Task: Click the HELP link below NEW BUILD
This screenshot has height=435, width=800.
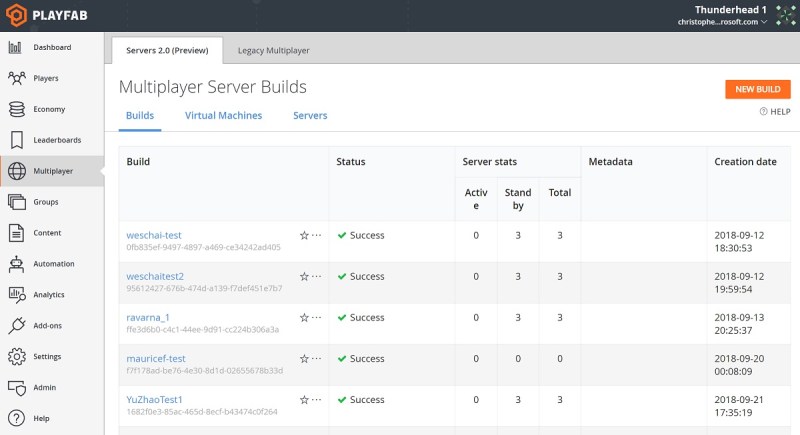Action: point(775,112)
